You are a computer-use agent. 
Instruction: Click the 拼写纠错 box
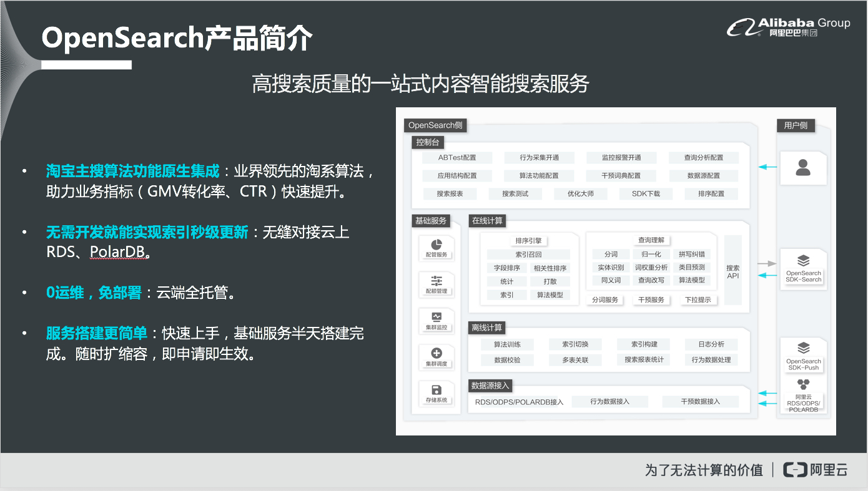pyautogui.click(x=692, y=255)
